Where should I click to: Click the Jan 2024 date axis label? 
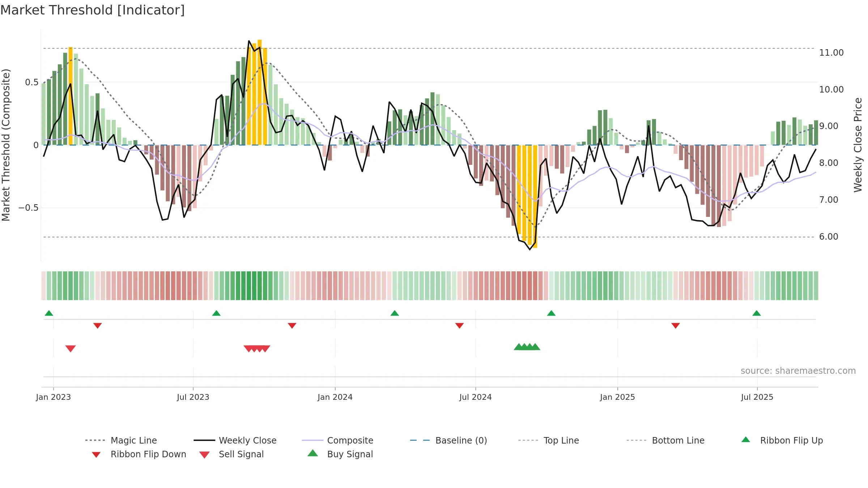point(335,397)
